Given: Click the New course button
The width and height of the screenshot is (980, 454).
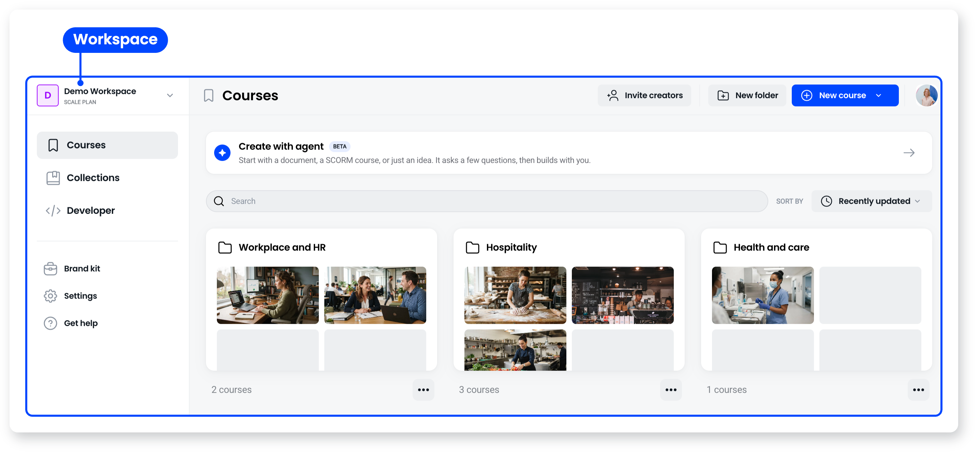Looking at the screenshot, I should [x=845, y=96].
